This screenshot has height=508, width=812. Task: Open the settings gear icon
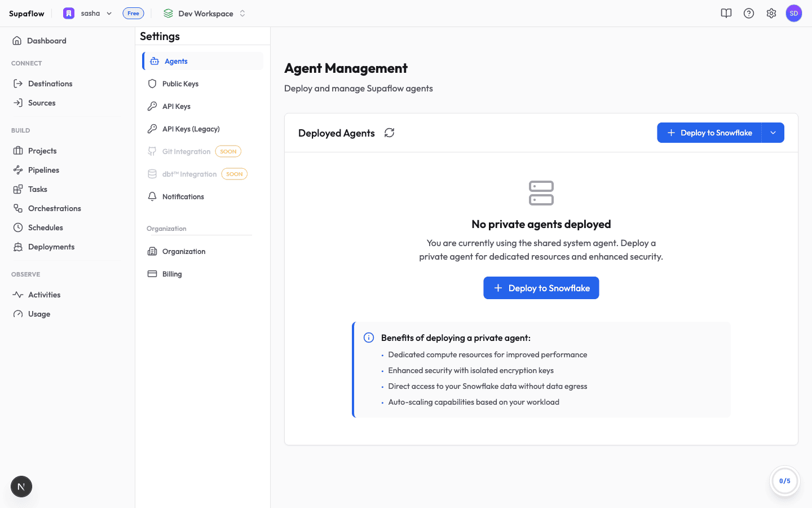(x=771, y=13)
